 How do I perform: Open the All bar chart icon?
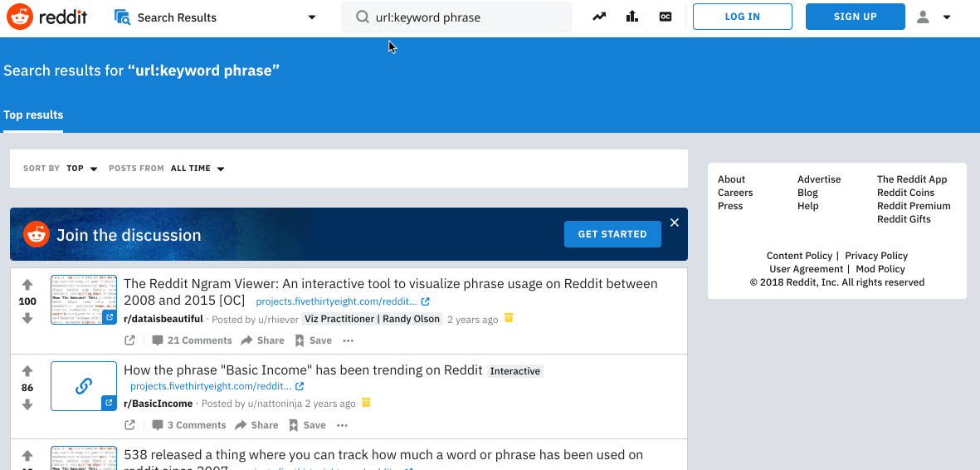pos(631,17)
